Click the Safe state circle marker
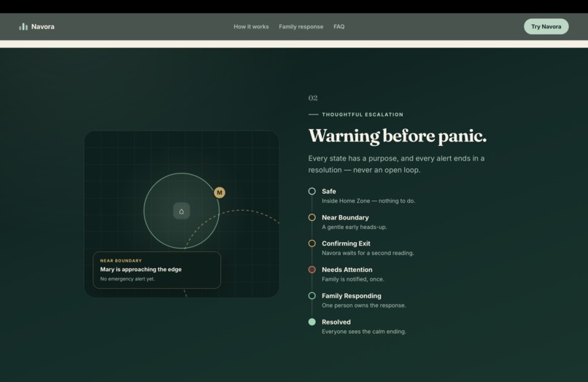The image size is (588, 382). pyautogui.click(x=312, y=191)
